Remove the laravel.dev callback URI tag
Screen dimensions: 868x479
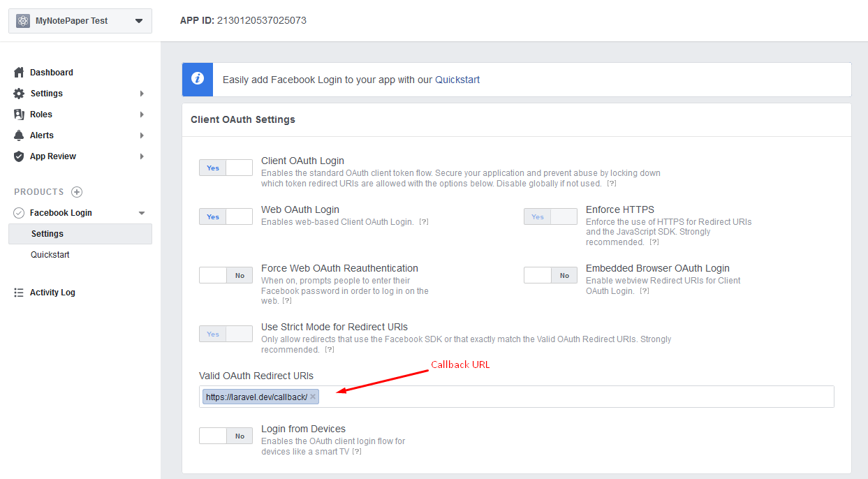pos(313,397)
